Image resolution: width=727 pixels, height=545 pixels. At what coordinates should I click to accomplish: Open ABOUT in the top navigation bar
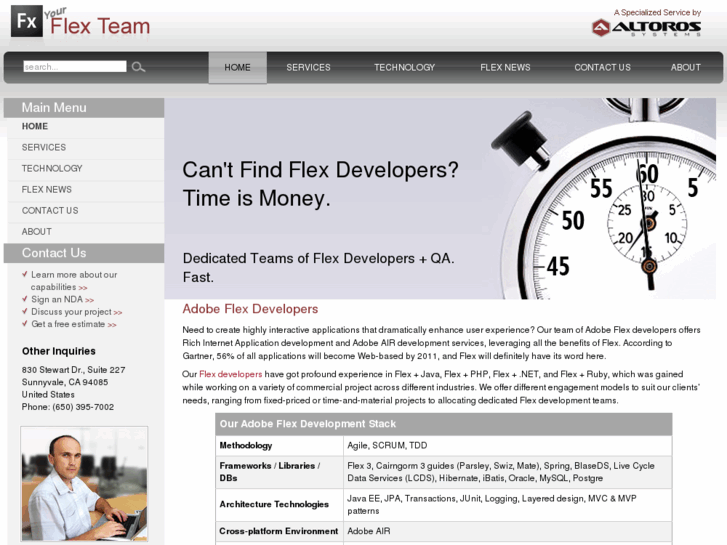[685, 67]
